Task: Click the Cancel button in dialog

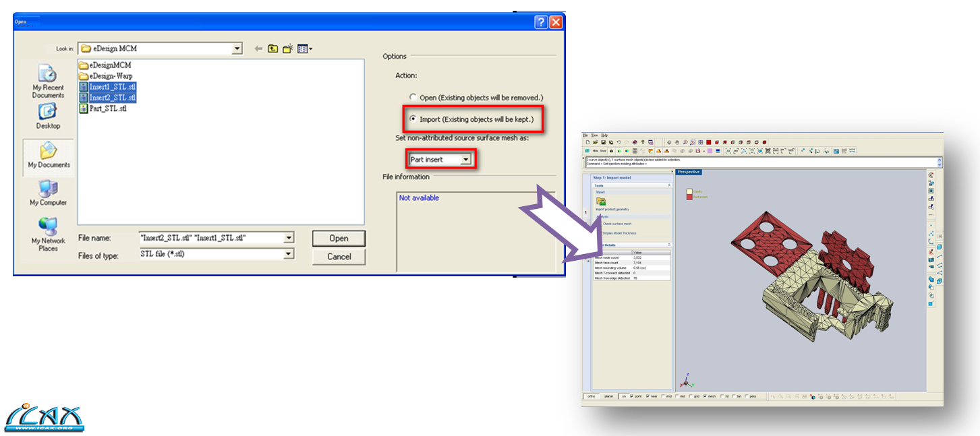Action: tap(339, 256)
